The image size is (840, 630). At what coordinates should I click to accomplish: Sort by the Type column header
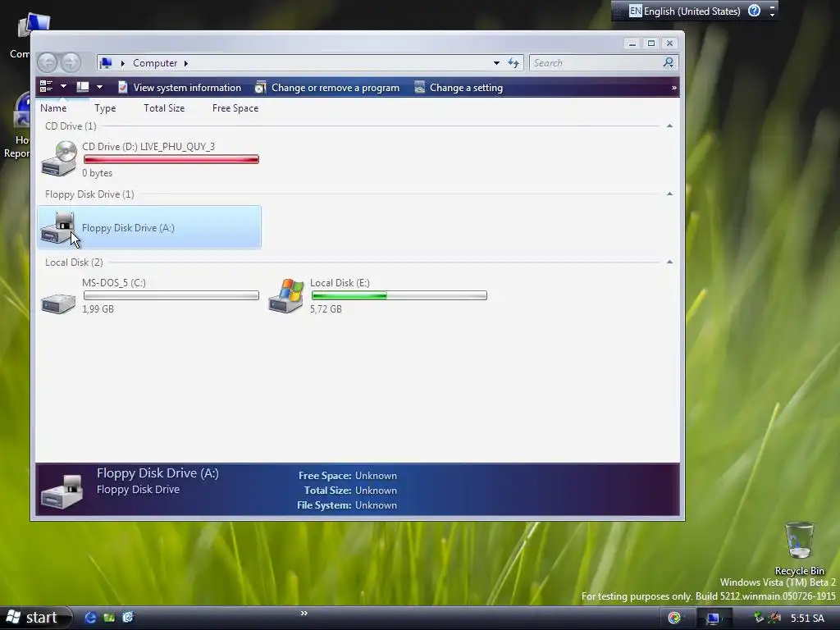click(105, 108)
